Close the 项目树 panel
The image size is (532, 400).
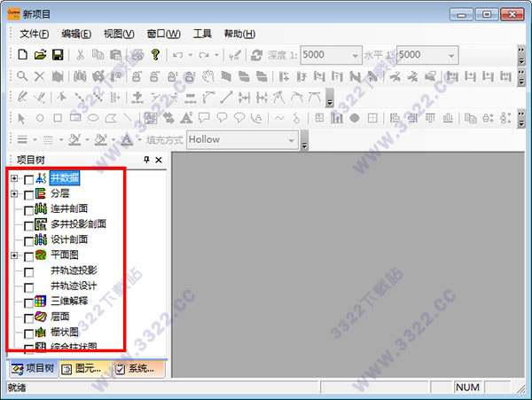pyautogui.click(x=159, y=161)
